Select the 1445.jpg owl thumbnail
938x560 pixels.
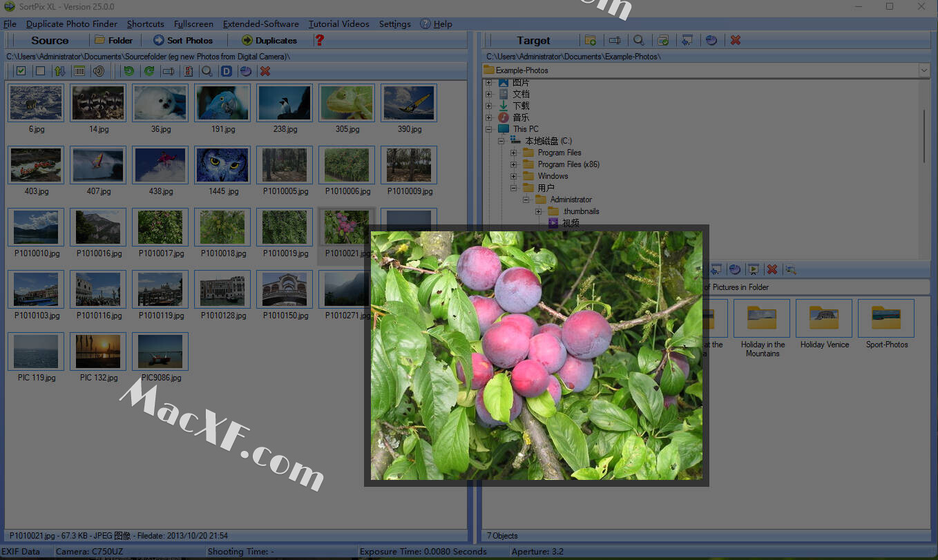[x=222, y=166]
